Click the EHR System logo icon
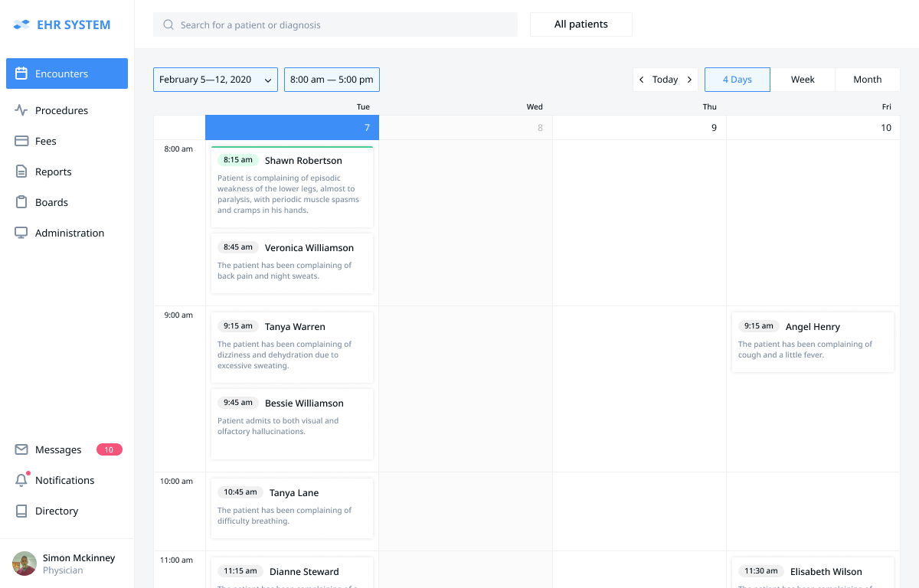 pos(21,25)
